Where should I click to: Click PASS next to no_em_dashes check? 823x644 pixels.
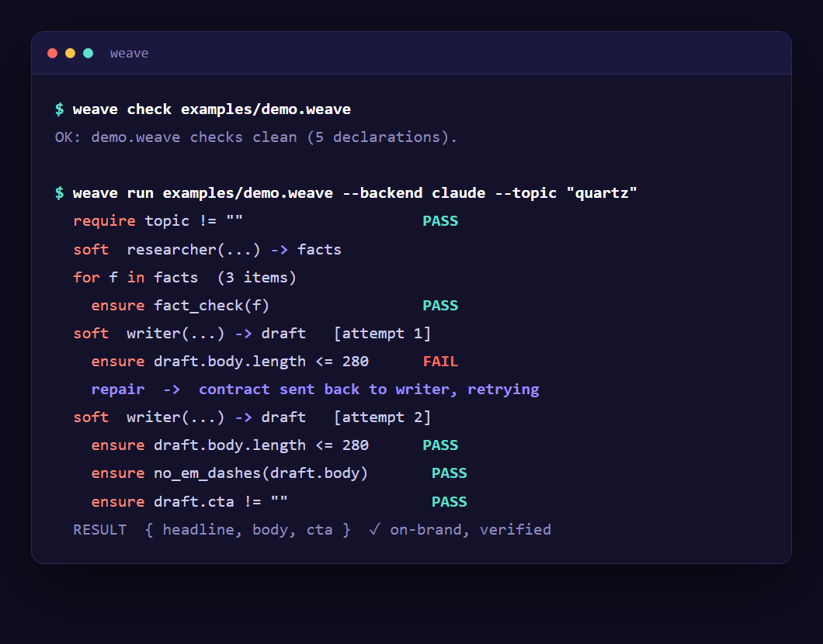coord(450,473)
